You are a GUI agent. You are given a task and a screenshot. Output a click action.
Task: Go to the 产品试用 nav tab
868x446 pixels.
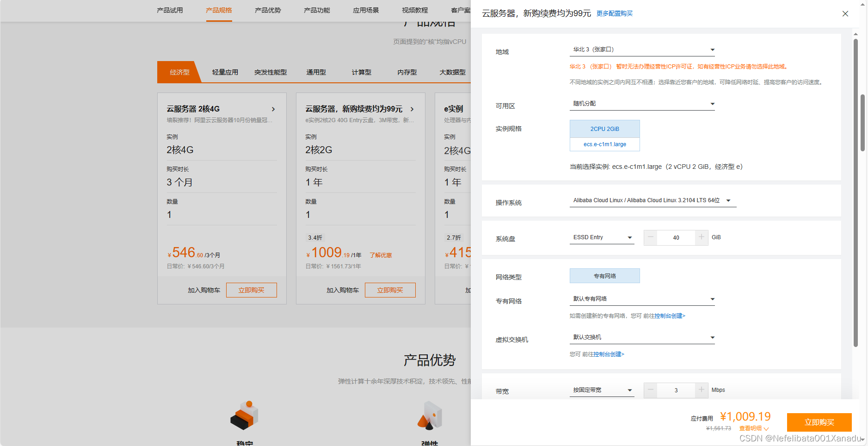pos(170,10)
